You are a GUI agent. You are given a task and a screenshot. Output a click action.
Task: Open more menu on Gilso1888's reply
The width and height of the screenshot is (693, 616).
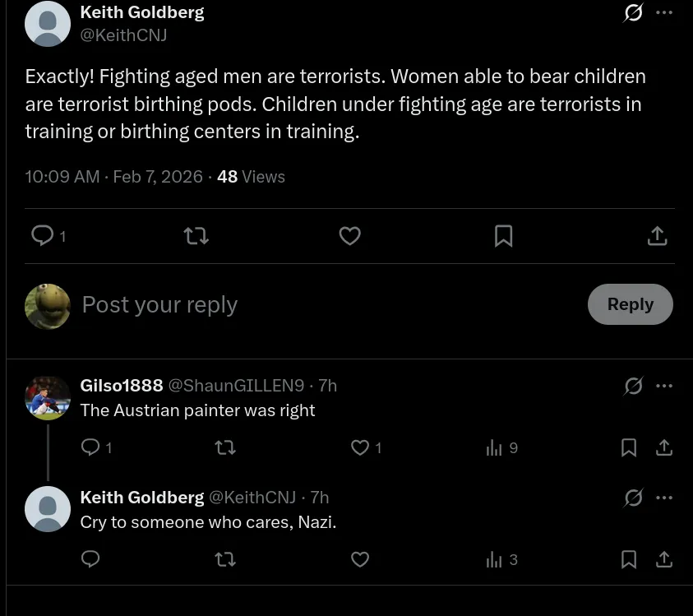(x=664, y=386)
